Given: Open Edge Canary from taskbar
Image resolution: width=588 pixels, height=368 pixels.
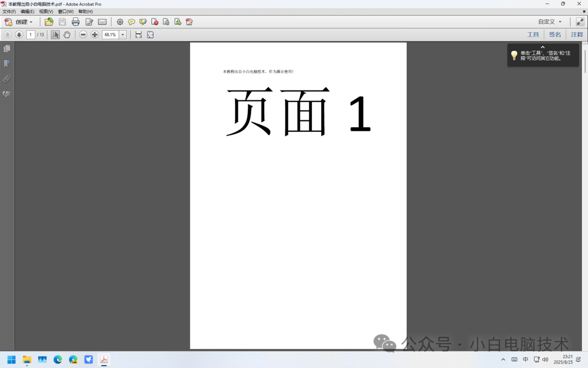Looking at the screenshot, I should click(x=73, y=360).
